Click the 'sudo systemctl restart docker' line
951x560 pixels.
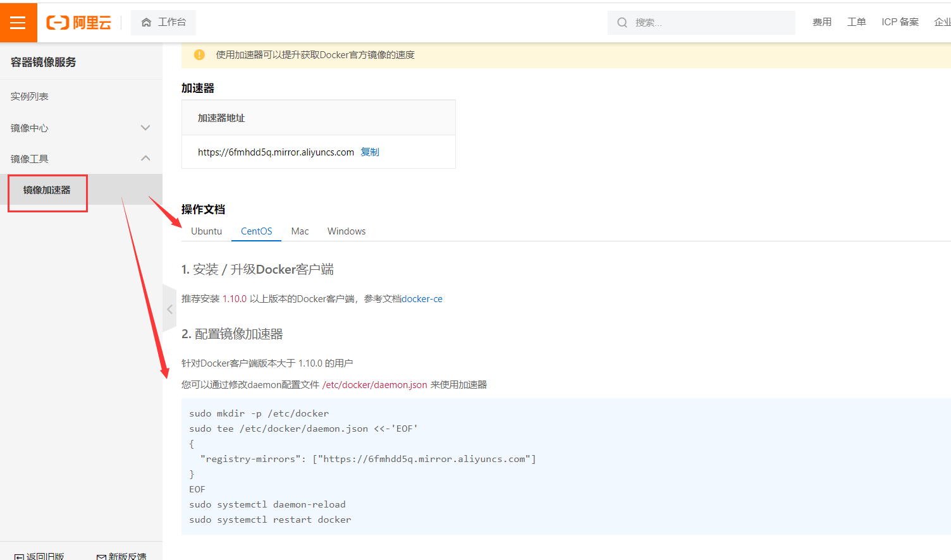tap(270, 520)
